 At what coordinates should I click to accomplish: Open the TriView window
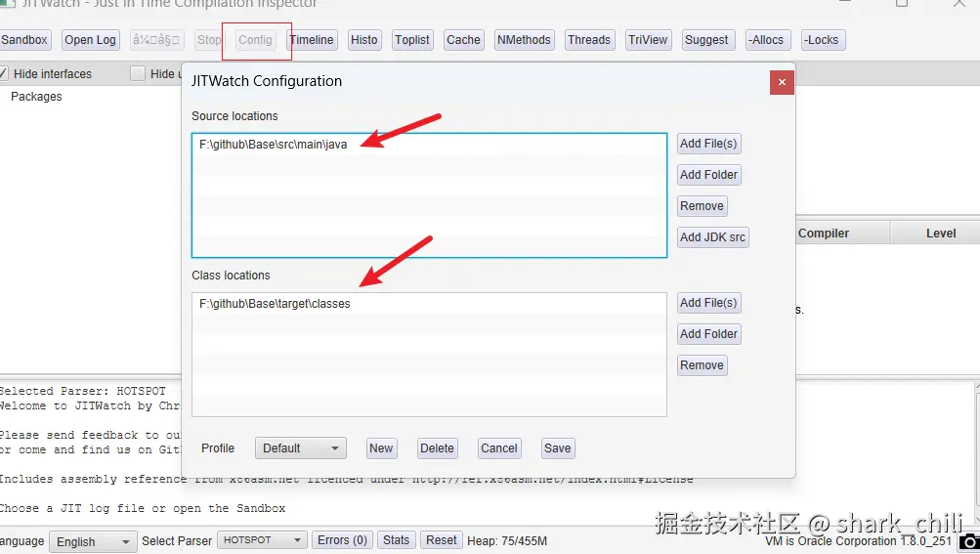(x=648, y=40)
